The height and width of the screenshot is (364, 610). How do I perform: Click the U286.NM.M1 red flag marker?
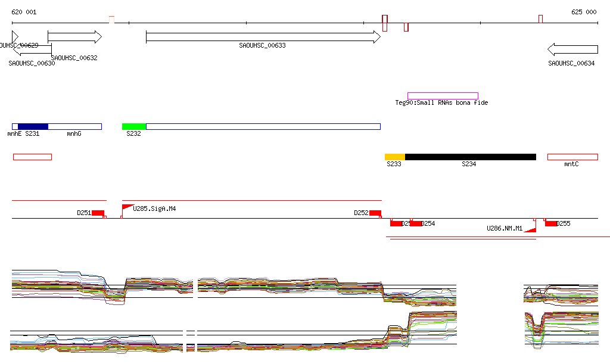(531, 229)
